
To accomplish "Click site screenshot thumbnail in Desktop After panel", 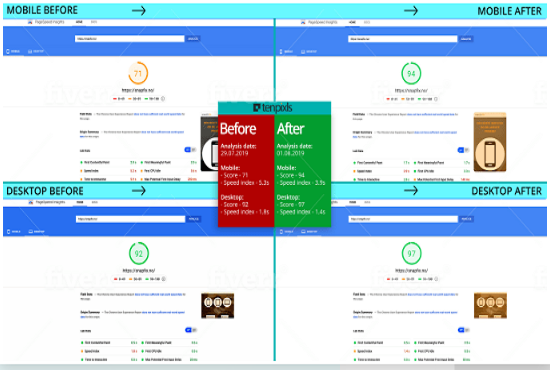I will click(490, 305).
